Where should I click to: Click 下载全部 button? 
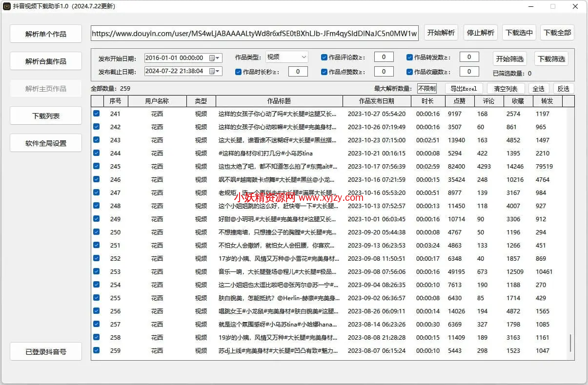click(557, 33)
